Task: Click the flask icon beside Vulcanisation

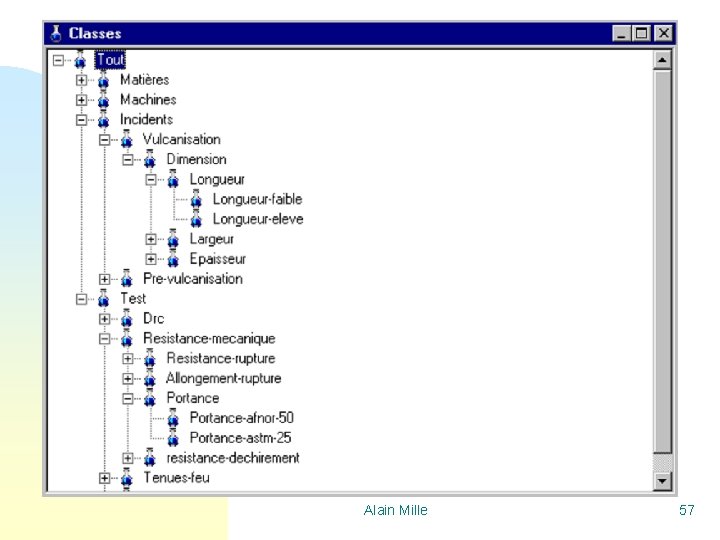Action: coord(127,140)
